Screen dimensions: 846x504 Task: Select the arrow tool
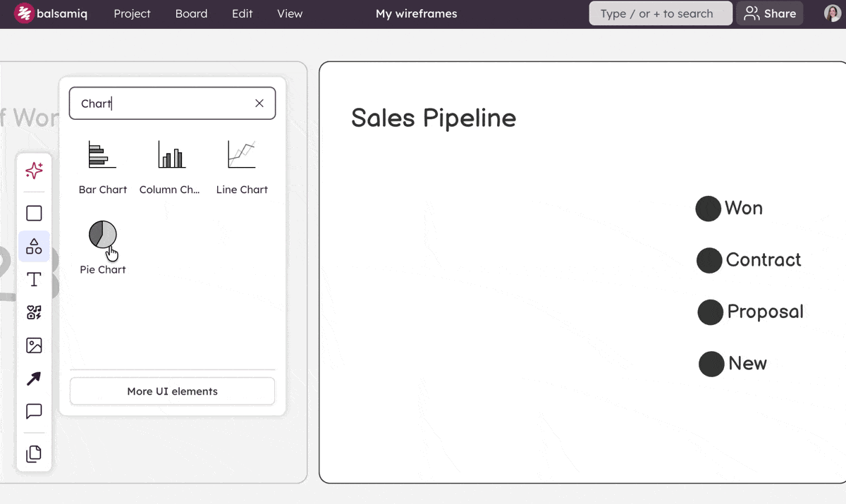point(34,379)
